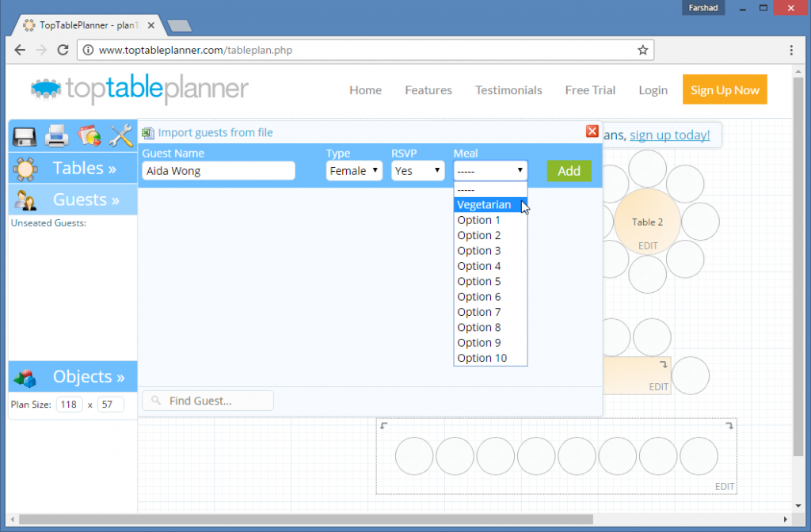Image resolution: width=811 pixels, height=532 pixels.
Task: Click the browser refresh icon
Action: (x=63, y=49)
